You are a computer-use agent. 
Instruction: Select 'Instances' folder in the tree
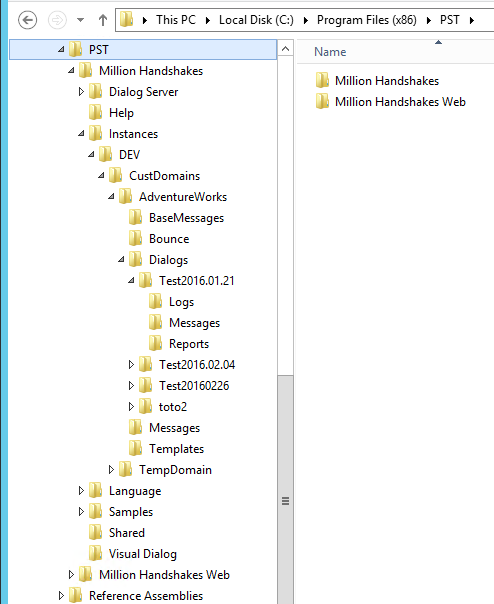point(133,134)
